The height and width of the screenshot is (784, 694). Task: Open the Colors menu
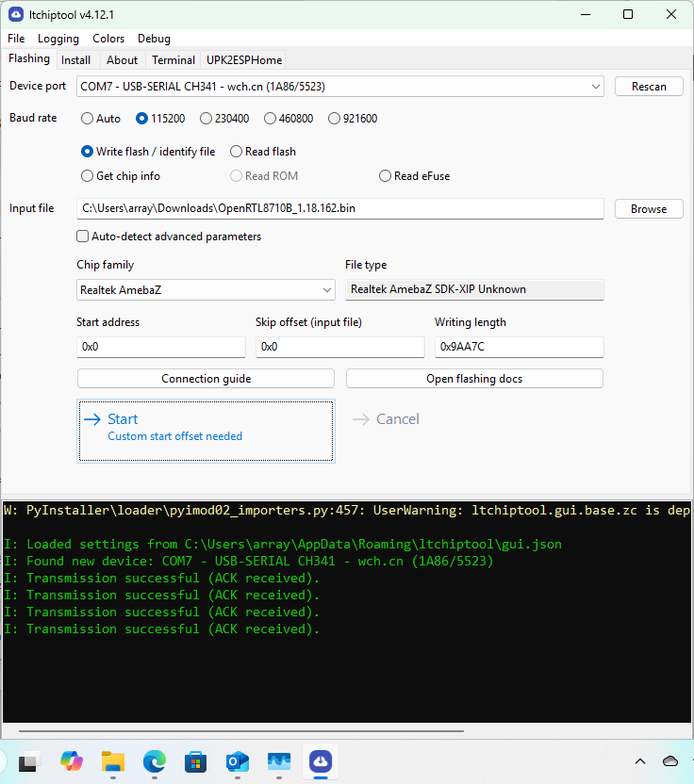pos(108,39)
